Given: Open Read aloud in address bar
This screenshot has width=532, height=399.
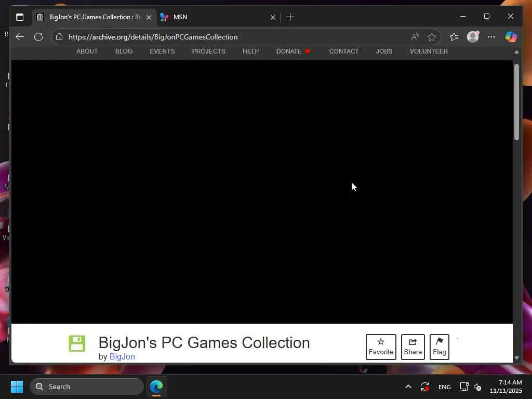Looking at the screenshot, I should tap(415, 37).
